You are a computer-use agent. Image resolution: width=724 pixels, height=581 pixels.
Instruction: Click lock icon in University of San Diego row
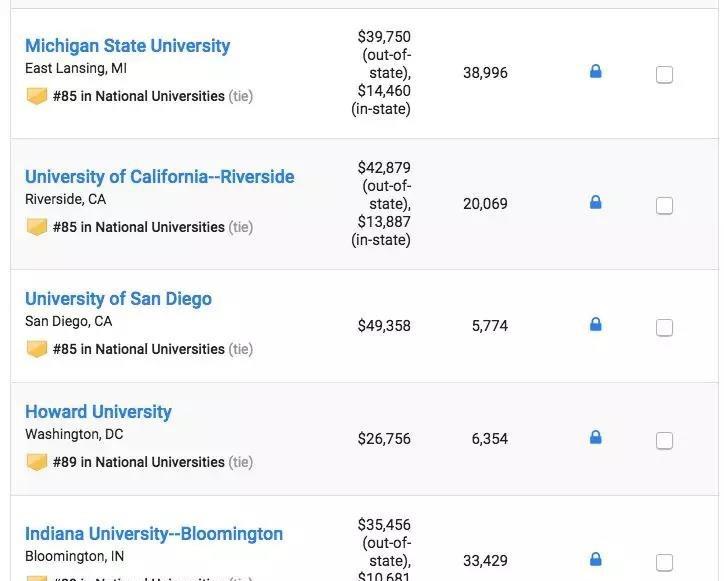point(596,325)
